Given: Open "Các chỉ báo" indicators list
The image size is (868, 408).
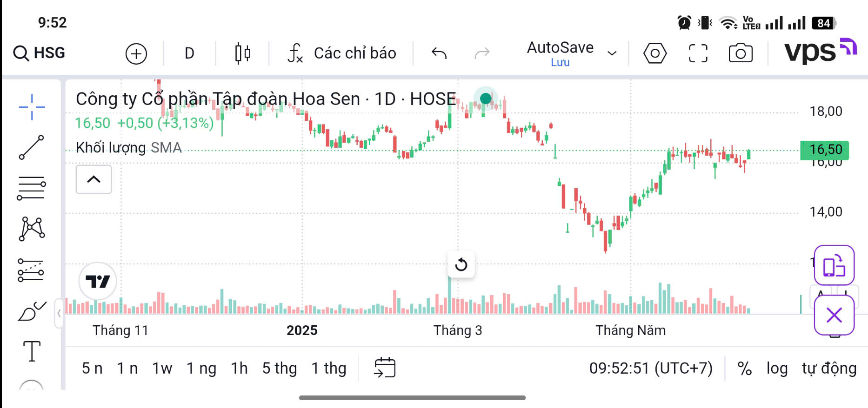Looking at the screenshot, I should click(342, 53).
